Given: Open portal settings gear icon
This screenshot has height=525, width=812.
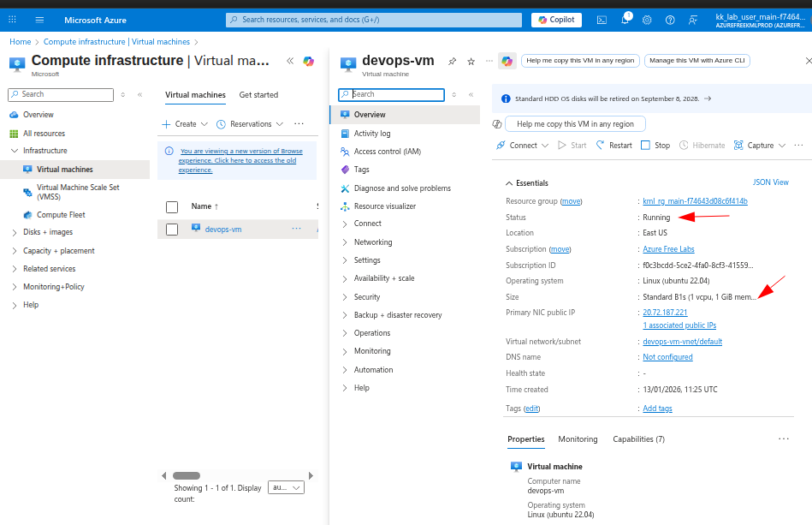Looking at the screenshot, I should [647, 20].
